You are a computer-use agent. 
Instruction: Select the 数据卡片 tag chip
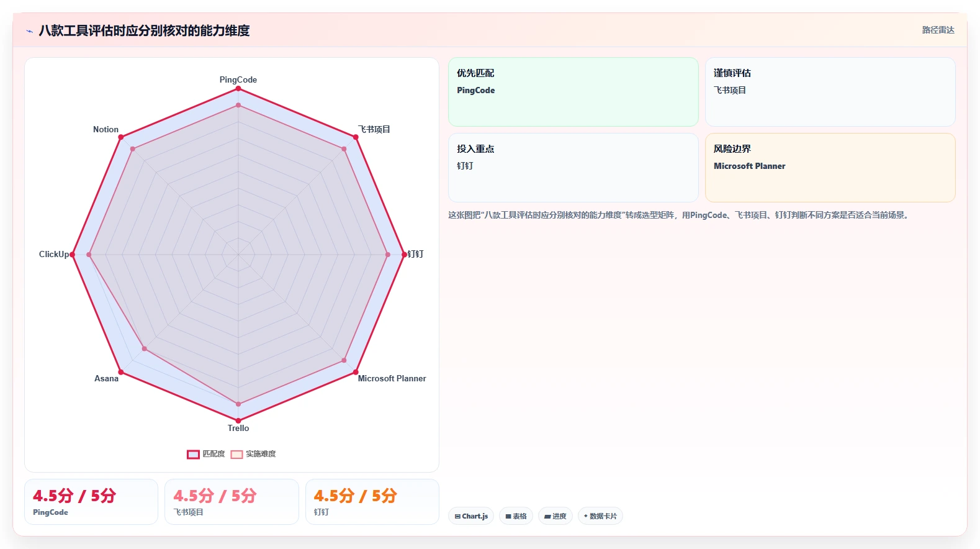click(600, 516)
